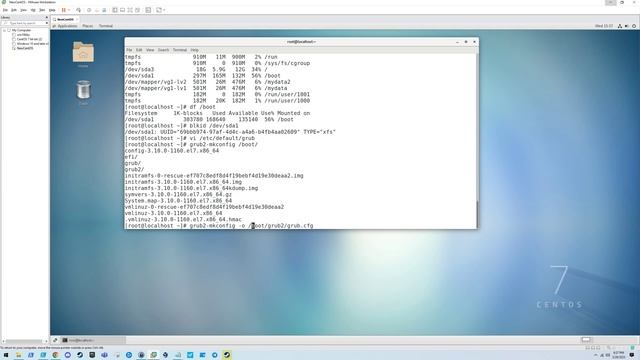
Task: Click the library horizontal scrollbar
Action: [x=24, y=341]
